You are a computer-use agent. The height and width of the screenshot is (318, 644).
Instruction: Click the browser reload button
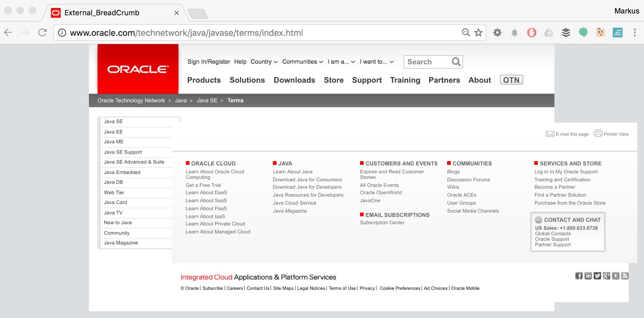click(x=42, y=33)
